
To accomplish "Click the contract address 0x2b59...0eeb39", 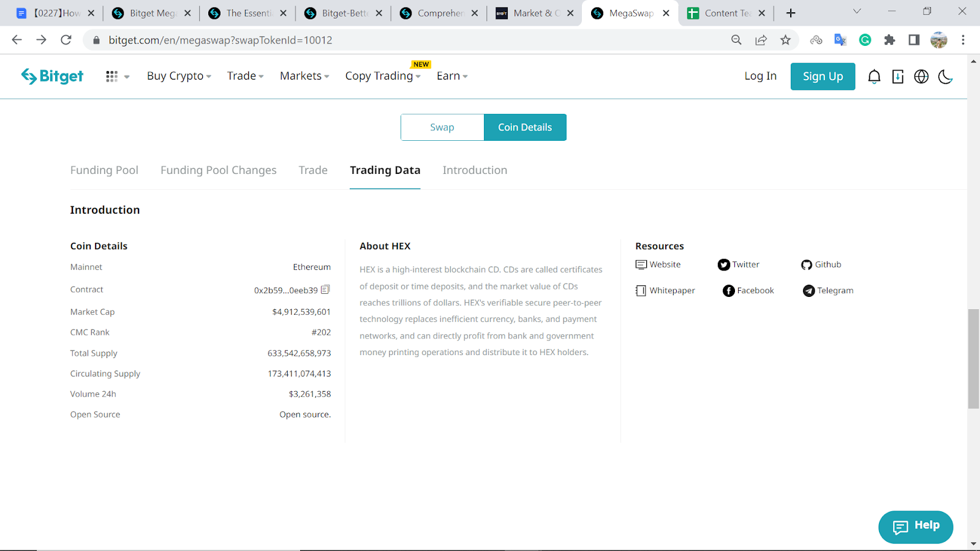I will [286, 290].
